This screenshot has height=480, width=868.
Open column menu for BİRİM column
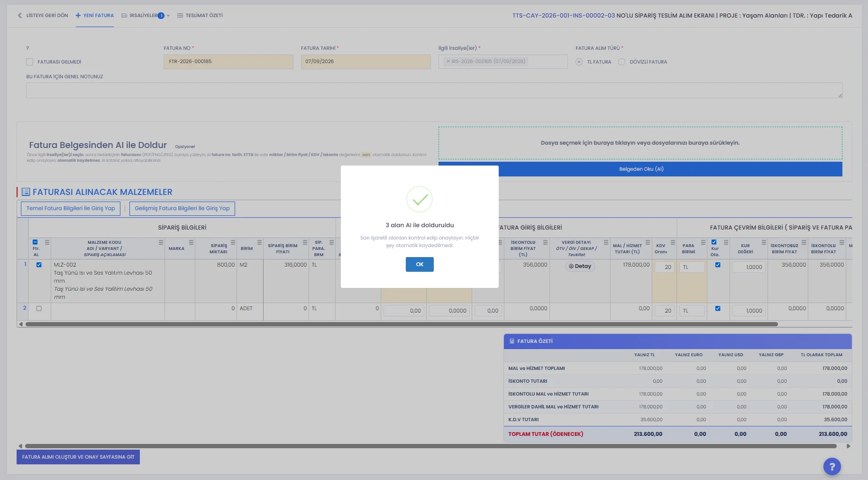[x=260, y=242]
